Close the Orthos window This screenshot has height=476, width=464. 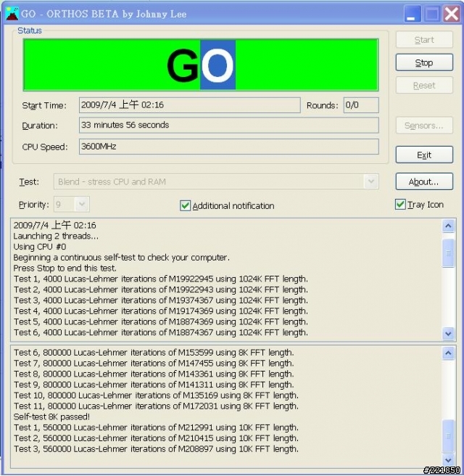(x=451, y=14)
